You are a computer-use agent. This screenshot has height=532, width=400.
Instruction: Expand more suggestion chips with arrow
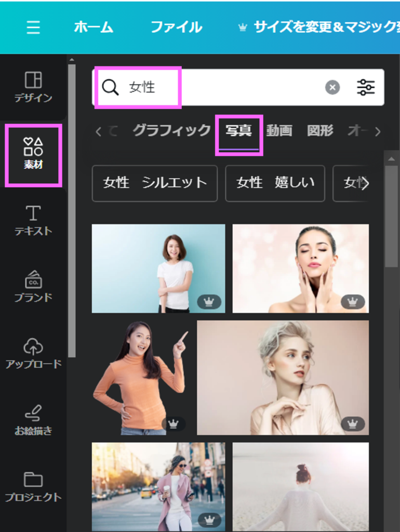366,183
